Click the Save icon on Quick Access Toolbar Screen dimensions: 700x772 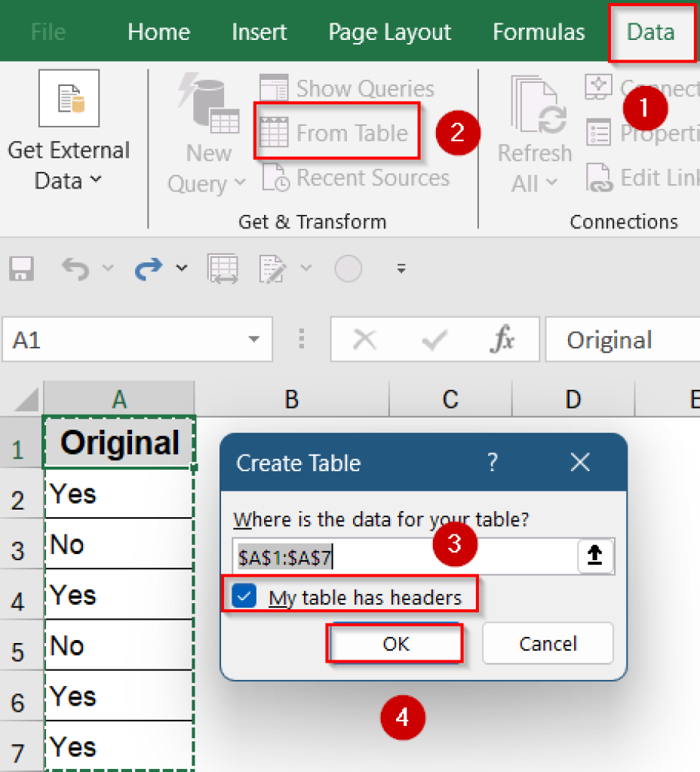click(x=21, y=268)
